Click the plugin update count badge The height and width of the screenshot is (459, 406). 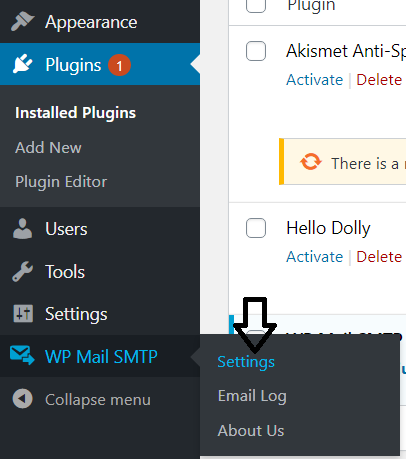[x=119, y=65]
